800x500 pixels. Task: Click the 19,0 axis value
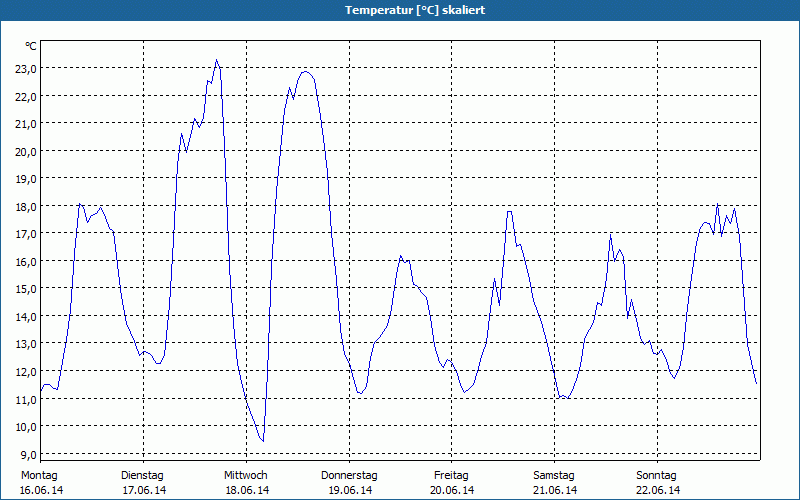pyautogui.click(x=26, y=179)
